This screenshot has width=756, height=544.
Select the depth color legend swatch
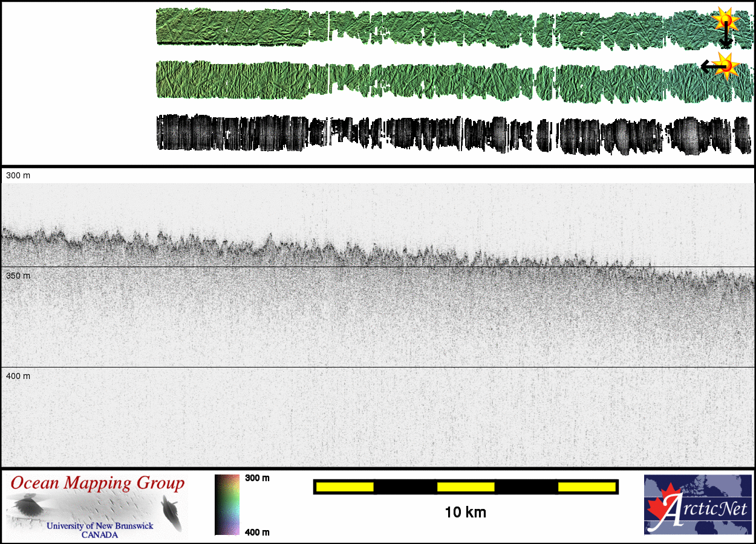click(227, 505)
